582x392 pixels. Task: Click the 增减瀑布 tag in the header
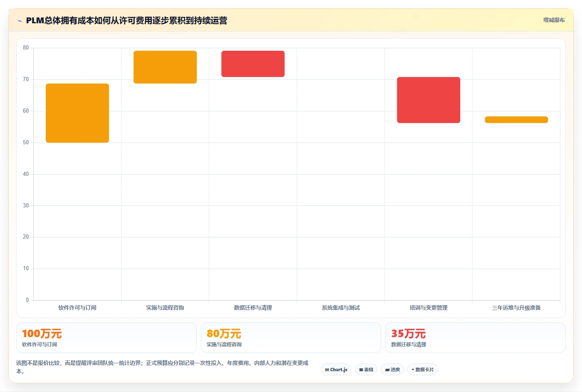click(x=554, y=20)
